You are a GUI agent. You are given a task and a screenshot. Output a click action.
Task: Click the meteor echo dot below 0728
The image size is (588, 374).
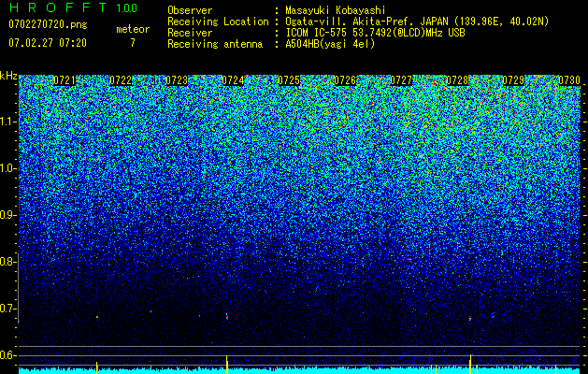[x=470, y=319]
